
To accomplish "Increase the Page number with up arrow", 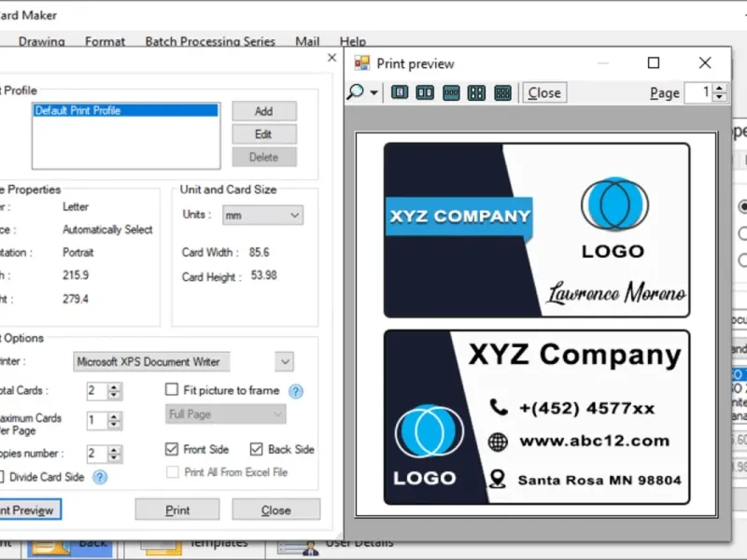I will [720, 87].
